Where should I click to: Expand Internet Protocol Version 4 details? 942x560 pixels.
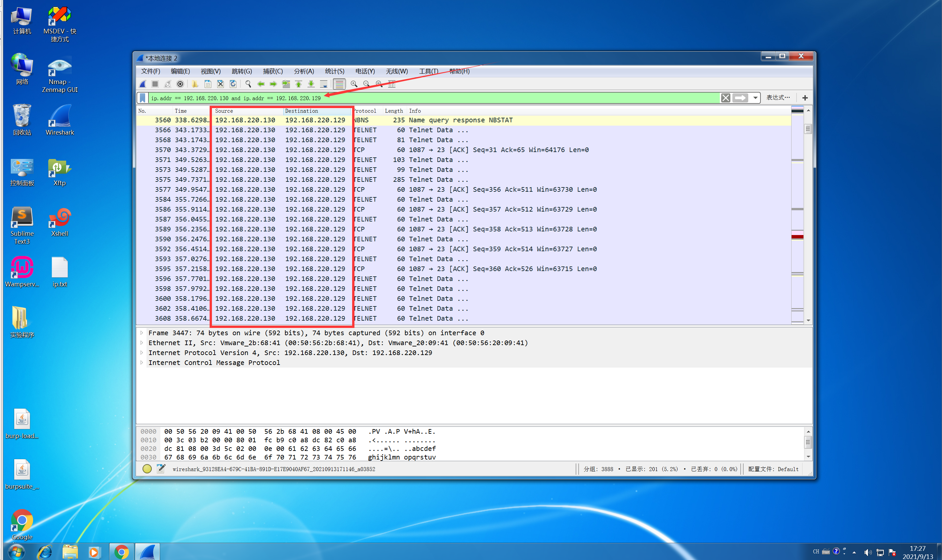(x=142, y=352)
